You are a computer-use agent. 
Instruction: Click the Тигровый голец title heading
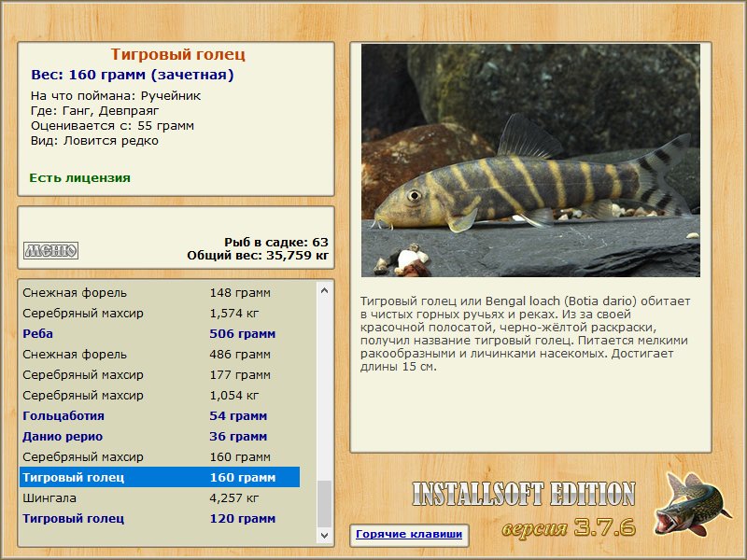(177, 54)
